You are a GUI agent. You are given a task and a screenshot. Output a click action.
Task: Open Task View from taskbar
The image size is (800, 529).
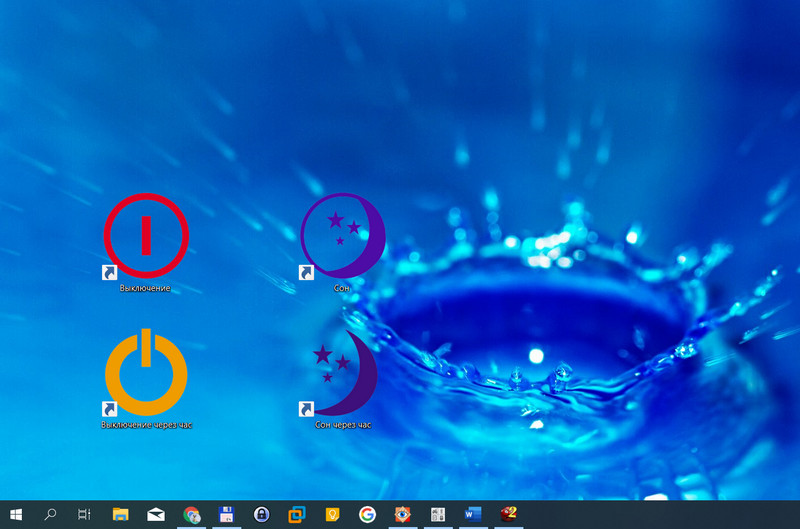84,515
